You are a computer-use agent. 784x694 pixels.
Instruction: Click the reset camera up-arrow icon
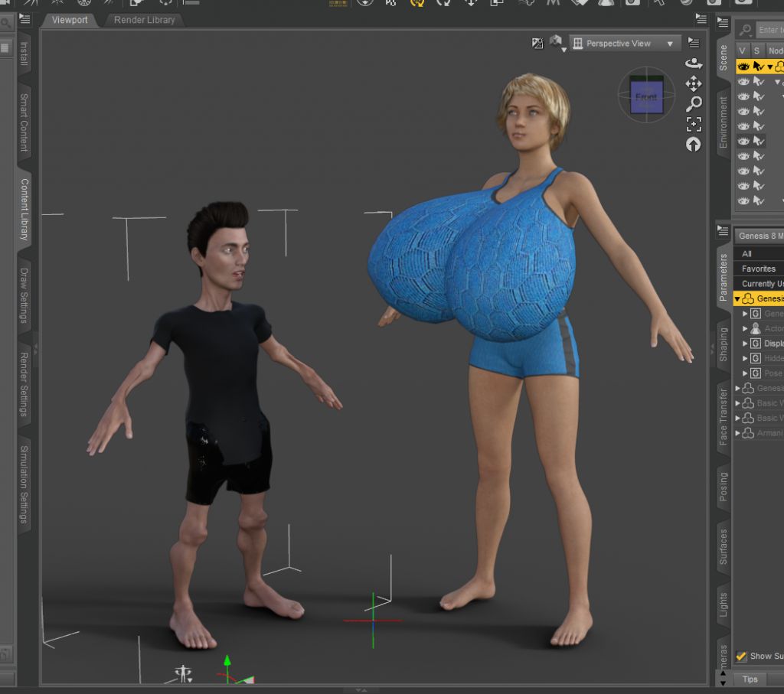[x=694, y=145]
